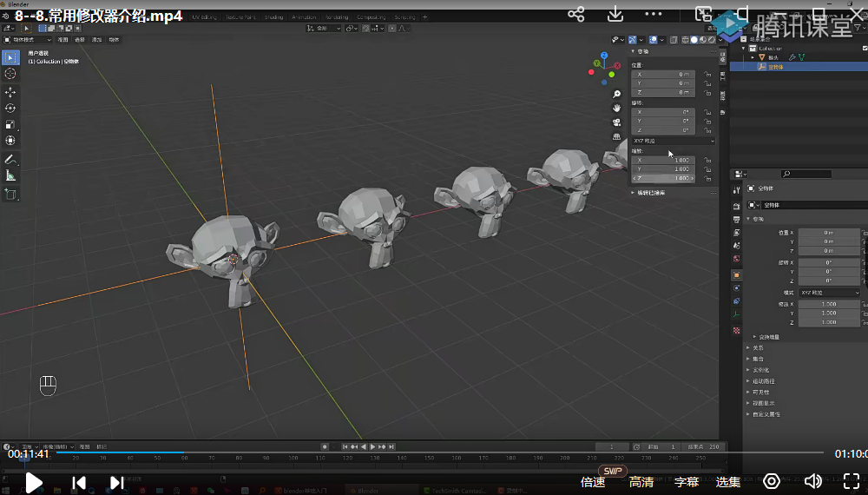Toggle material preview shading mode

click(x=703, y=40)
